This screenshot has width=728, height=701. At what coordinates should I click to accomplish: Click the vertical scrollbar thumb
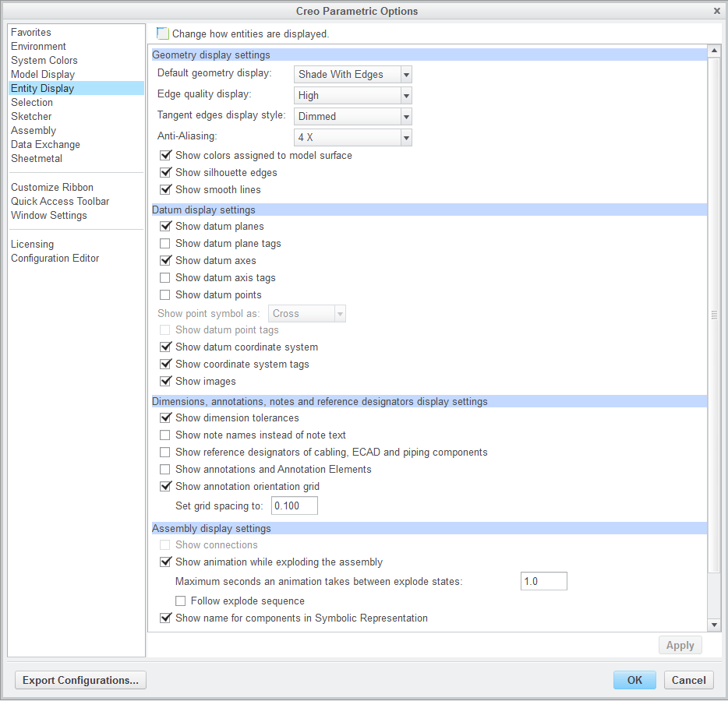pyautogui.click(x=714, y=315)
